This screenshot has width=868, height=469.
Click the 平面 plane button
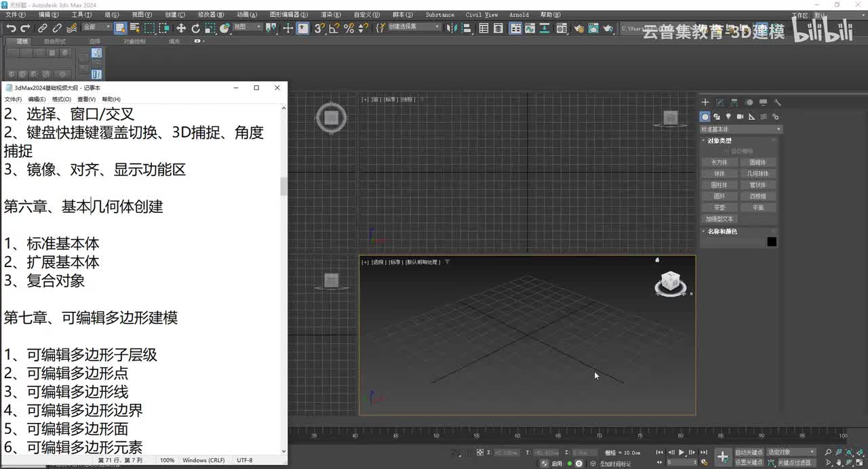point(758,207)
